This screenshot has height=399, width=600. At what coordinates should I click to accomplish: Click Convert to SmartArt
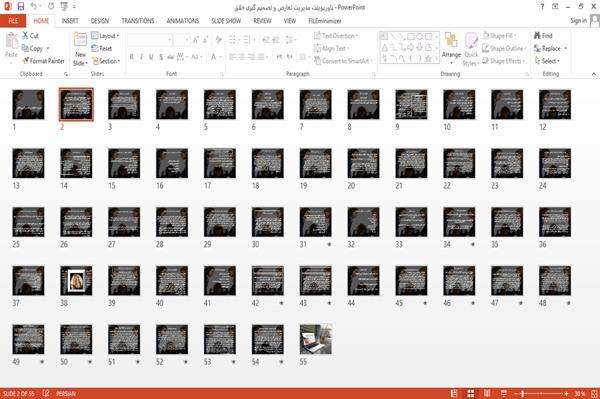(342, 61)
